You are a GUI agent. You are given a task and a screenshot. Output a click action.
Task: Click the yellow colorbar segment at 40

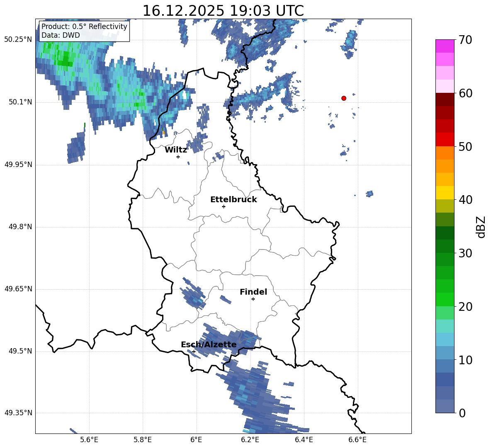click(x=445, y=193)
